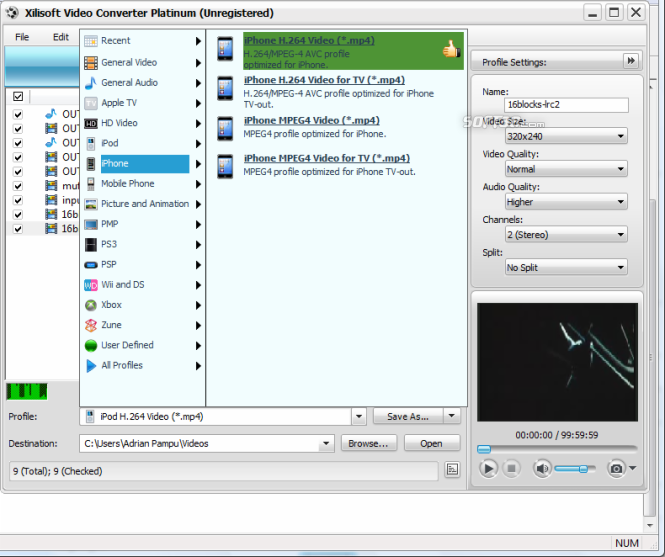The width and height of the screenshot is (665, 557).
Task: Click the Save As... button
Action: coord(408,417)
